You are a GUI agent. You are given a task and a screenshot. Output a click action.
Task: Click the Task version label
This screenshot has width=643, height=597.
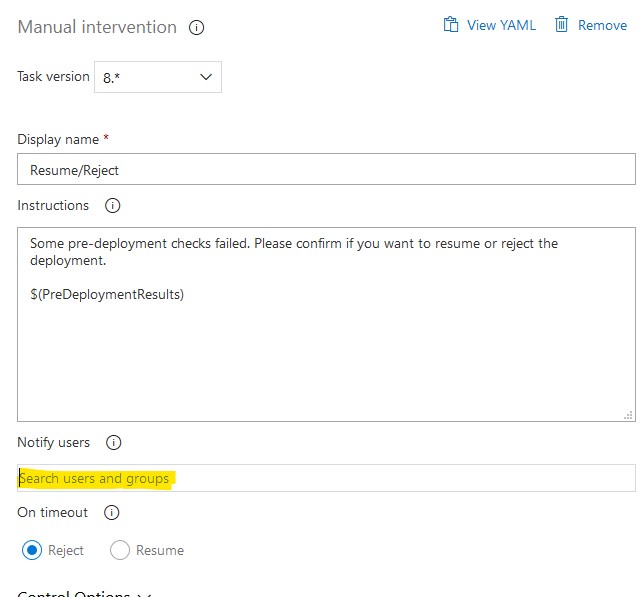pyautogui.click(x=53, y=77)
